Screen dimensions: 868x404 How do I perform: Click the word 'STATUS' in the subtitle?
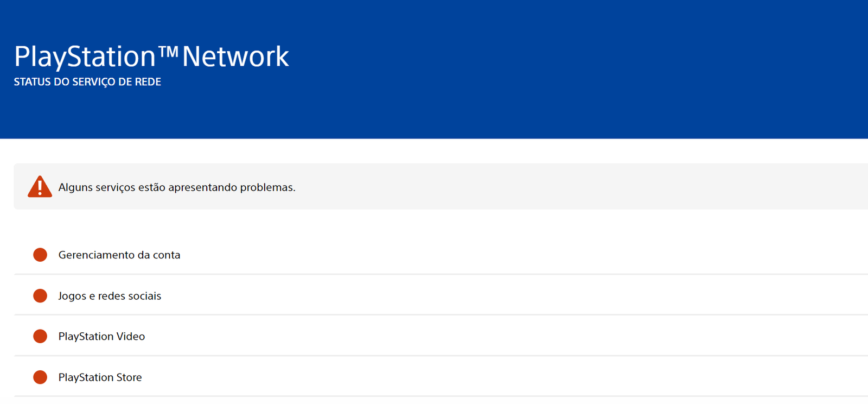[32, 82]
